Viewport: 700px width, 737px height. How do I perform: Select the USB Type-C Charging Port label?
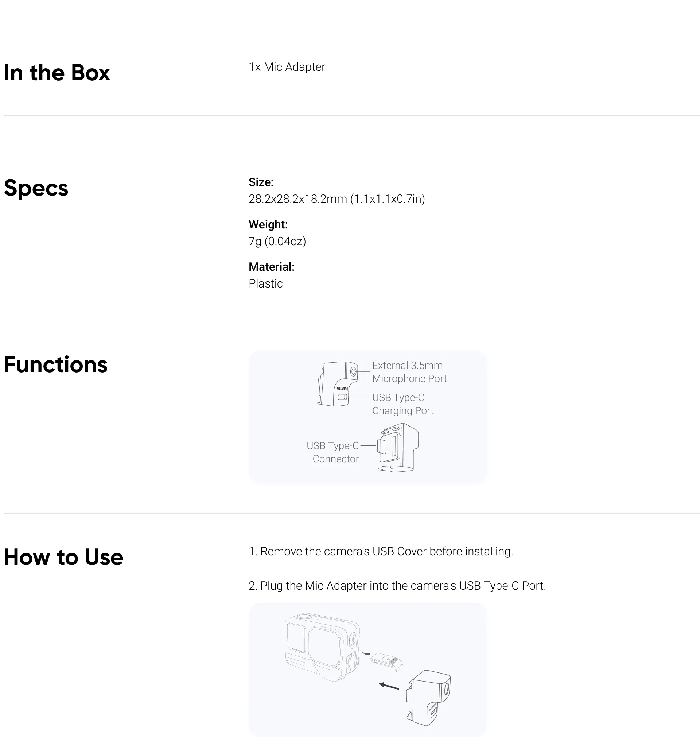[402, 404]
